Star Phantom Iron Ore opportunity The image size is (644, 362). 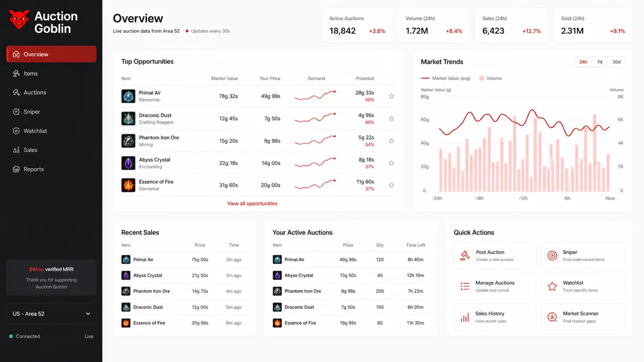tap(392, 141)
